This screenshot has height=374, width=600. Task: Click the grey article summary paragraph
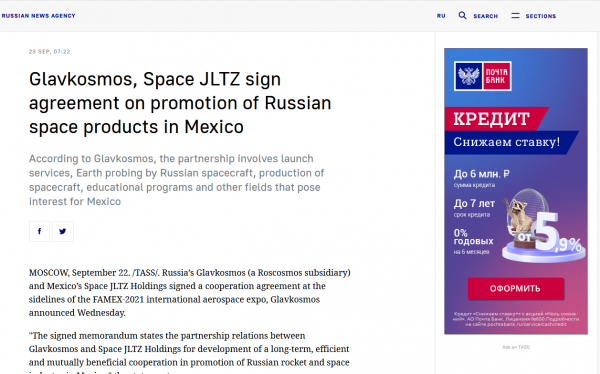(x=176, y=180)
